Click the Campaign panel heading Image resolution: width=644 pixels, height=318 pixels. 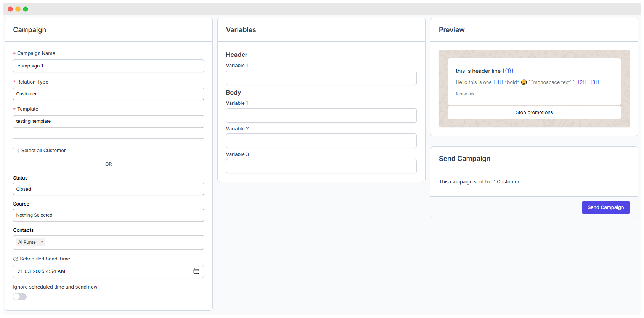click(30, 30)
